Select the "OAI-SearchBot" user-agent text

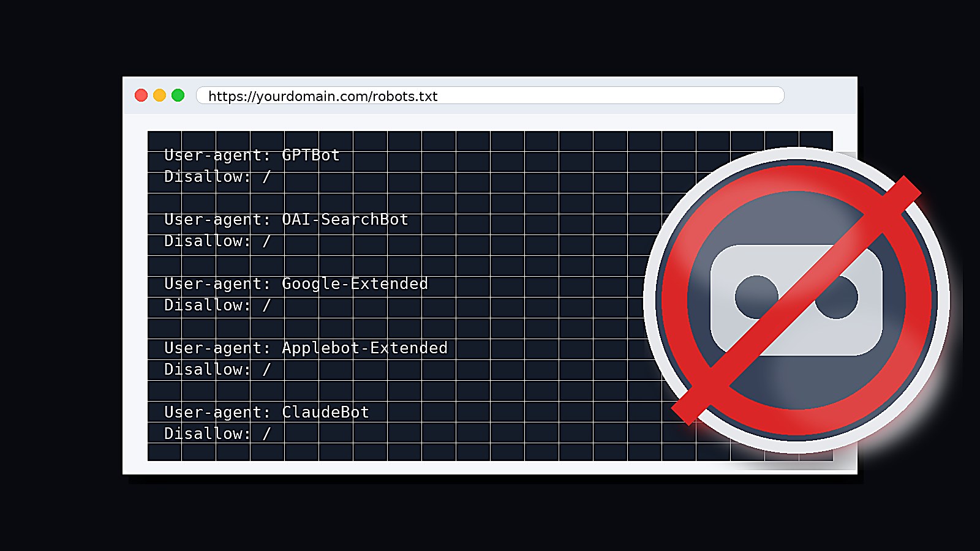coord(345,220)
